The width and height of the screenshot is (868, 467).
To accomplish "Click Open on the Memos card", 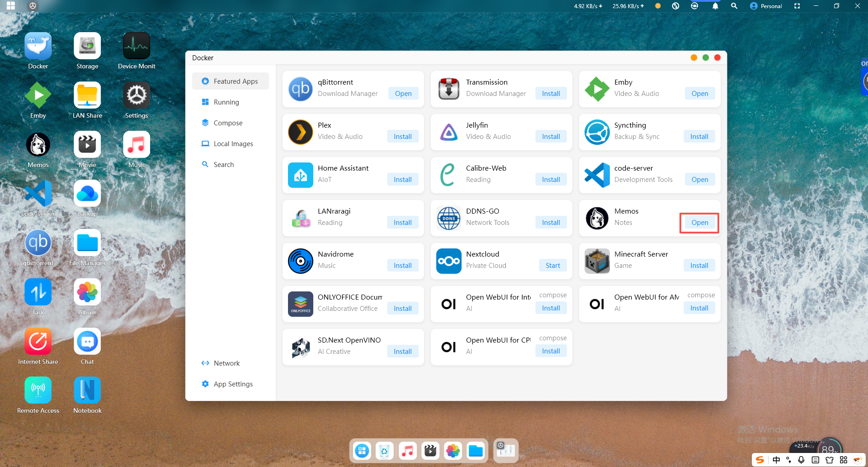I will [700, 223].
